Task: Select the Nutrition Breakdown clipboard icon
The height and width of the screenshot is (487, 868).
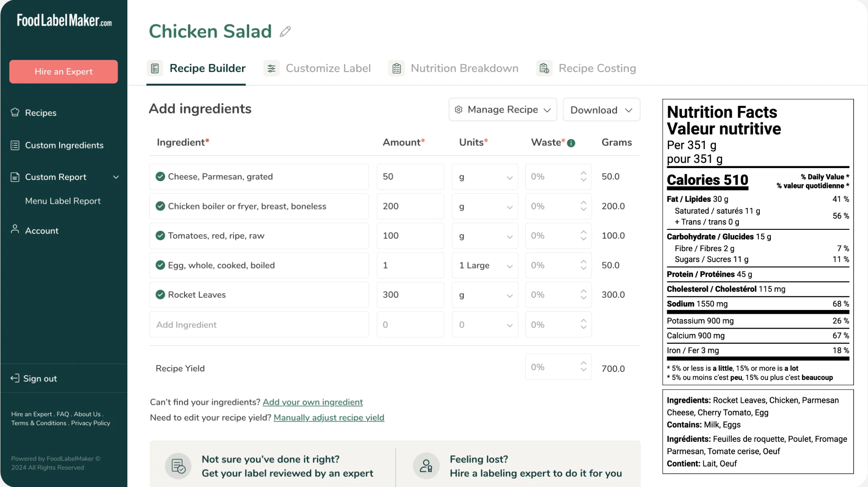Action: coord(396,68)
